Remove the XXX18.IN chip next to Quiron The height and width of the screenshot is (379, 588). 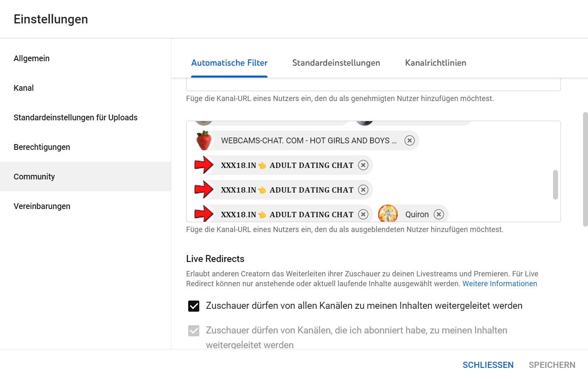(x=363, y=214)
